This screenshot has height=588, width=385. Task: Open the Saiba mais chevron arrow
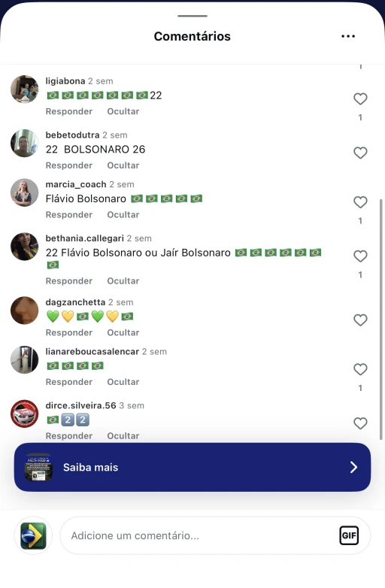[x=353, y=467]
